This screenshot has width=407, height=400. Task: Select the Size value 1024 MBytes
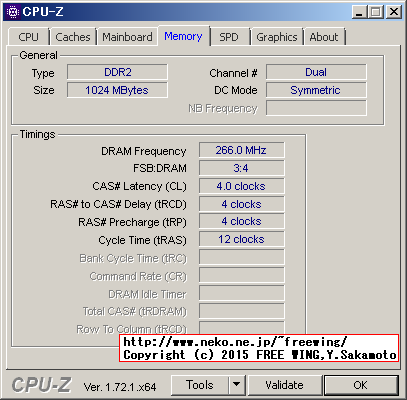pos(117,90)
